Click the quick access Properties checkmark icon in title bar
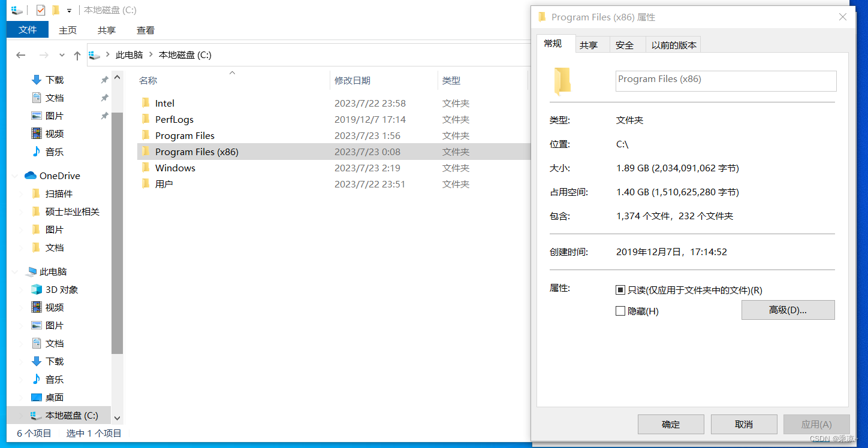This screenshot has width=868, height=448. tap(41, 10)
